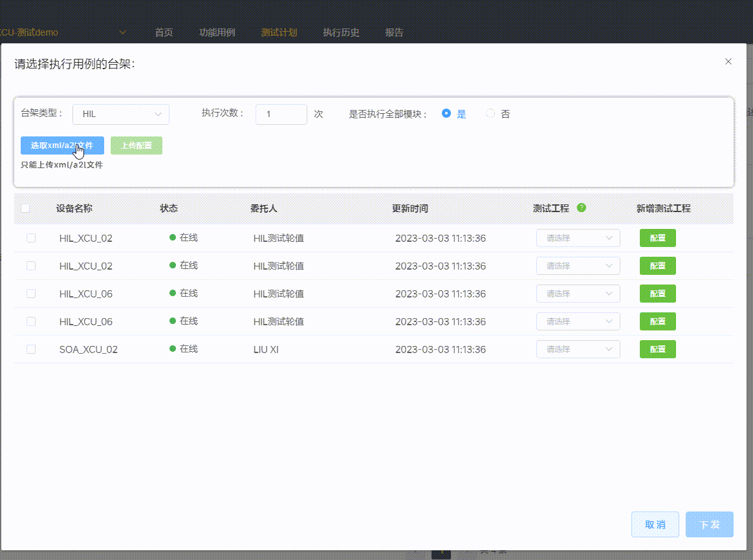This screenshot has height=560, width=753.
Task: Open 测试工程 dropdown in second HIL_XCU_02 row
Action: 578,266
